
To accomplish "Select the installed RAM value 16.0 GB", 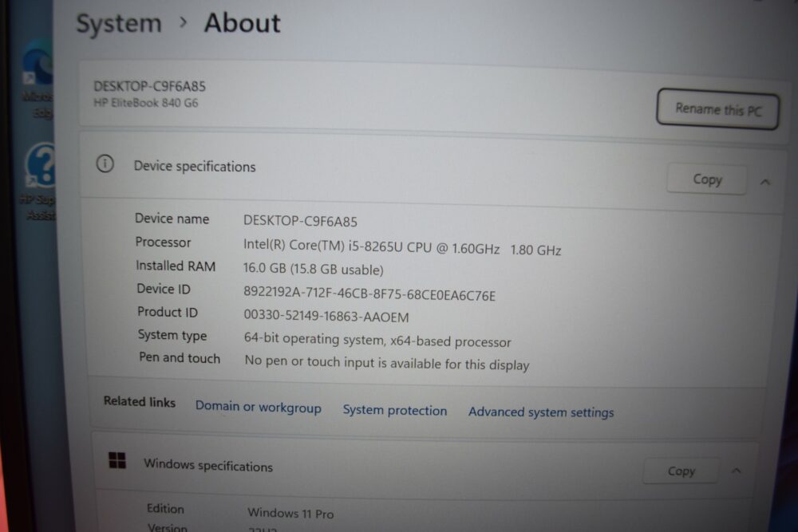I will coord(265,268).
